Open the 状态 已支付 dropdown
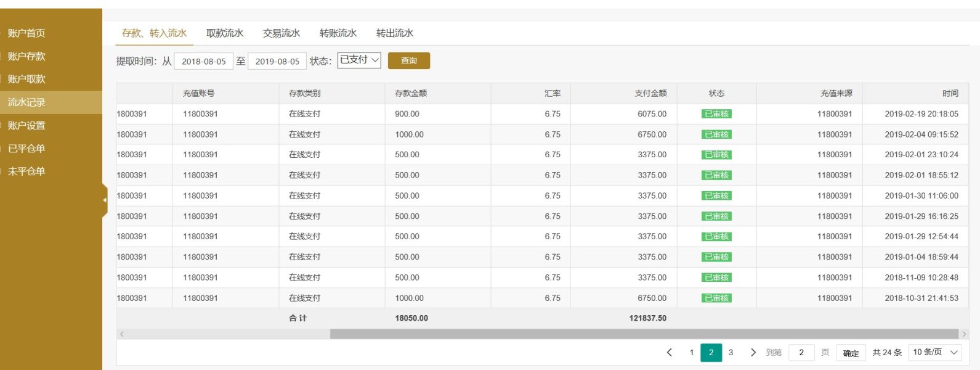The width and height of the screenshot is (980, 370). (x=359, y=60)
